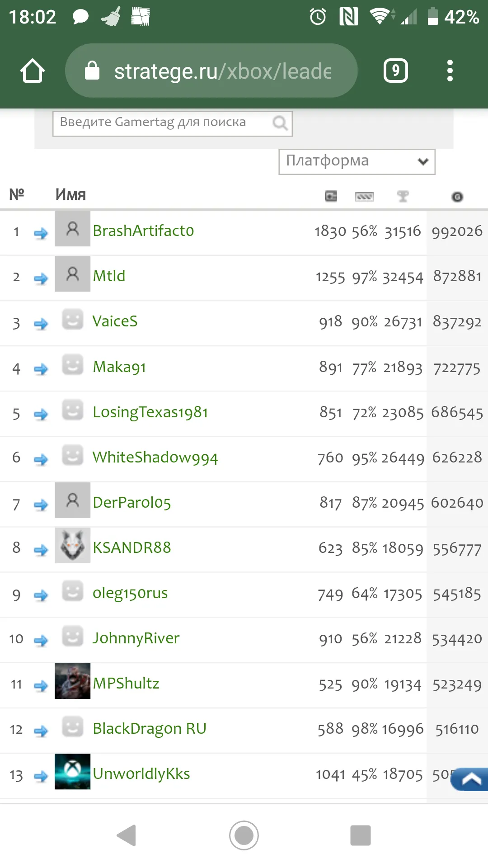Click the Gamertag search input field
The width and height of the screenshot is (488, 868).
[x=173, y=123]
